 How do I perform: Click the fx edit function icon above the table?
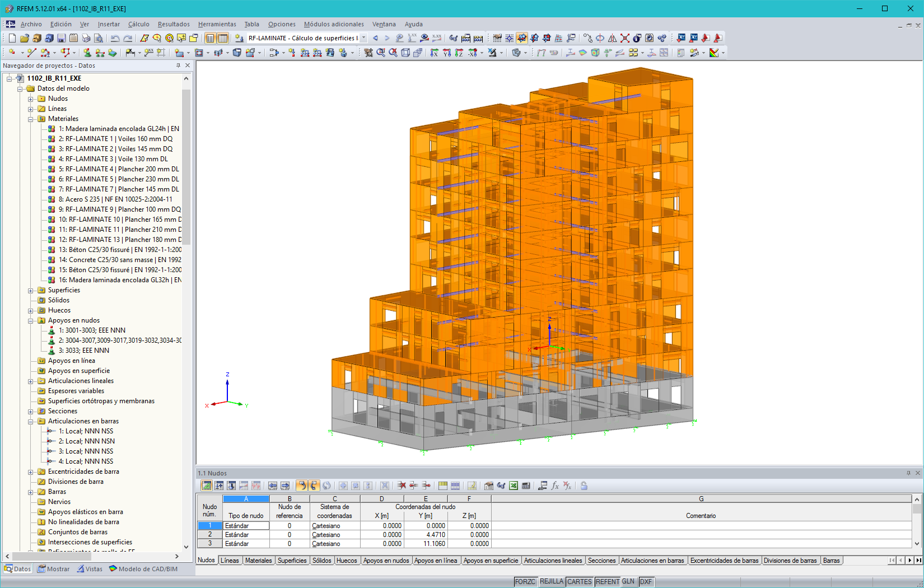click(555, 486)
